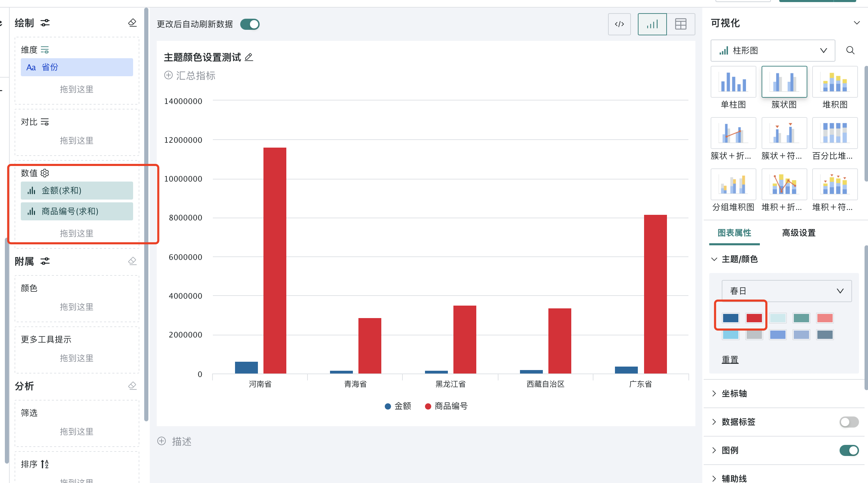The width and height of the screenshot is (868, 483).
Task: Clear the 分析 section with eraser icon
Action: pyautogui.click(x=132, y=386)
